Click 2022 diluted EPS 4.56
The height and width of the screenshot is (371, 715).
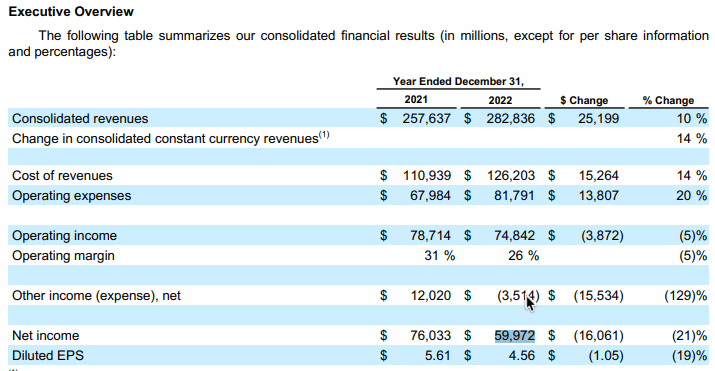point(522,356)
